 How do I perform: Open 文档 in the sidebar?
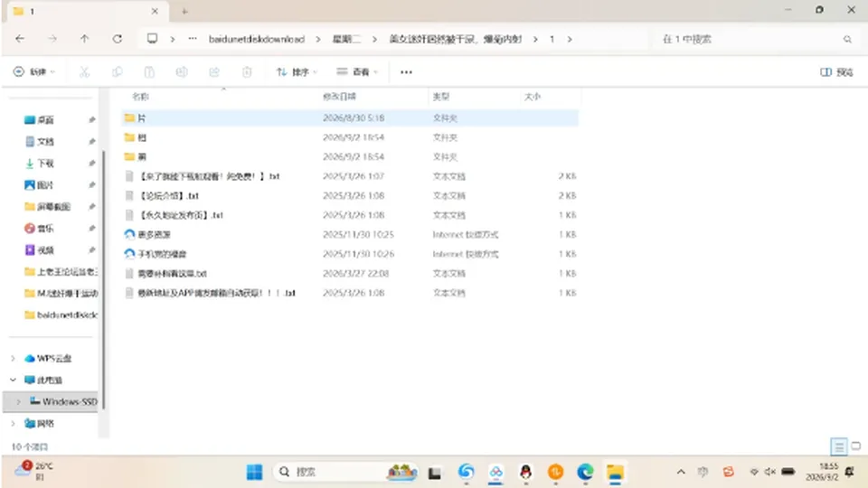click(x=45, y=142)
